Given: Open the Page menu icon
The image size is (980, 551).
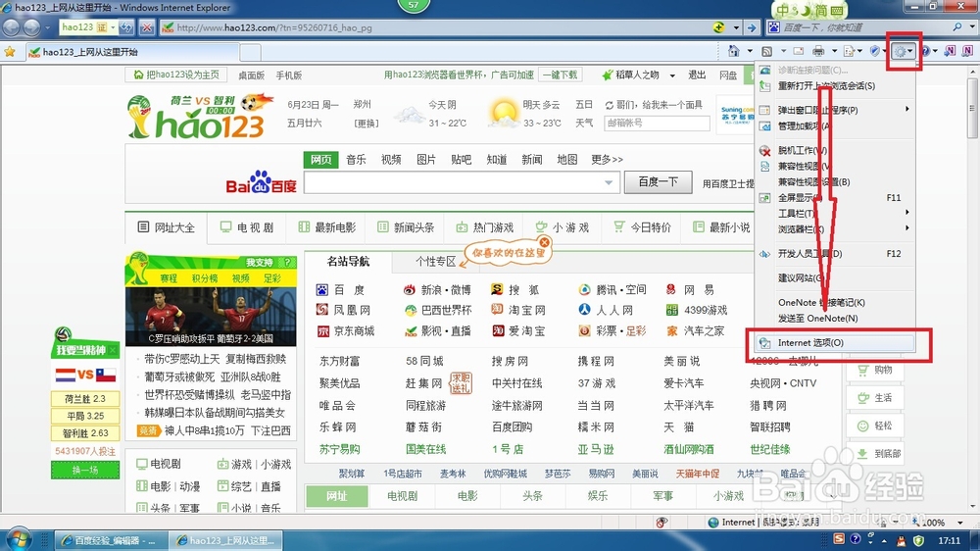Looking at the screenshot, I should pos(849,51).
